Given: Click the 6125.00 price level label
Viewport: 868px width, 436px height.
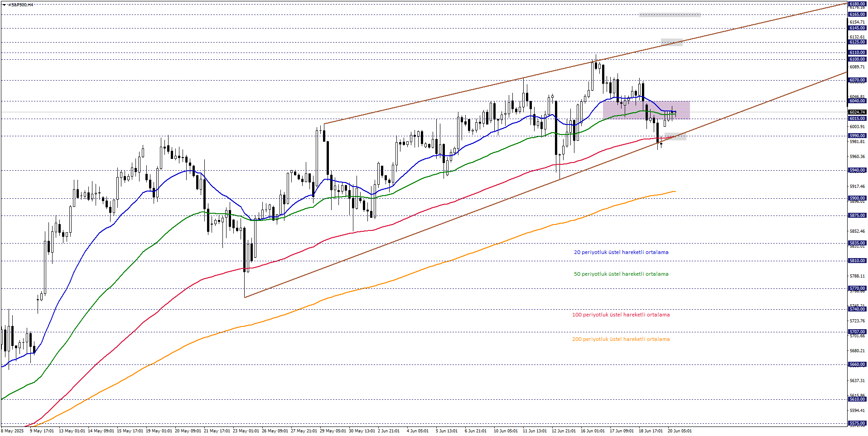Looking at the screenshot, I should 857,42.
